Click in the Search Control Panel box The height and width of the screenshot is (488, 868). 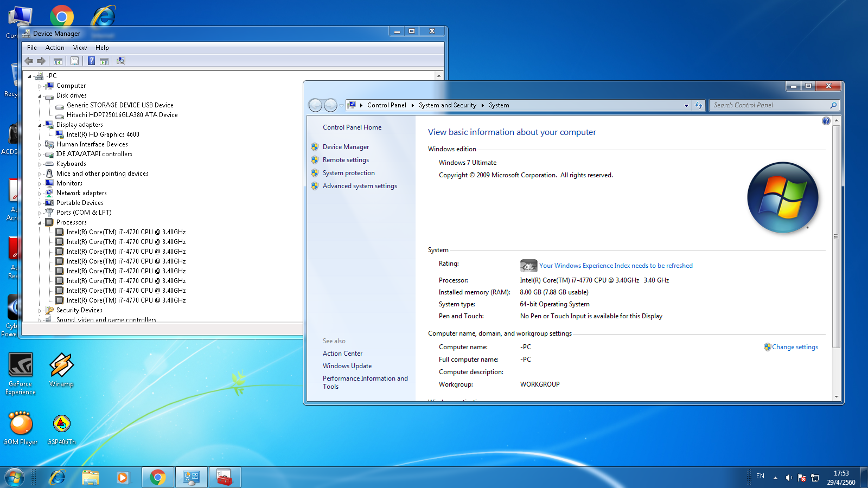(770, 105)
